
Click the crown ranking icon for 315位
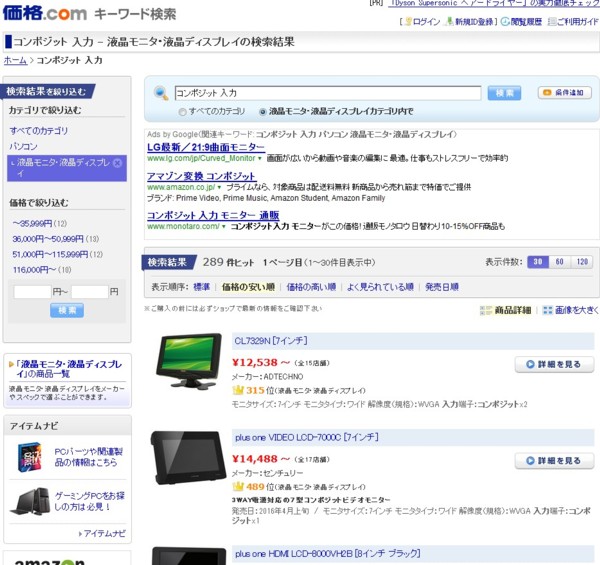click(x=238, y=390)
